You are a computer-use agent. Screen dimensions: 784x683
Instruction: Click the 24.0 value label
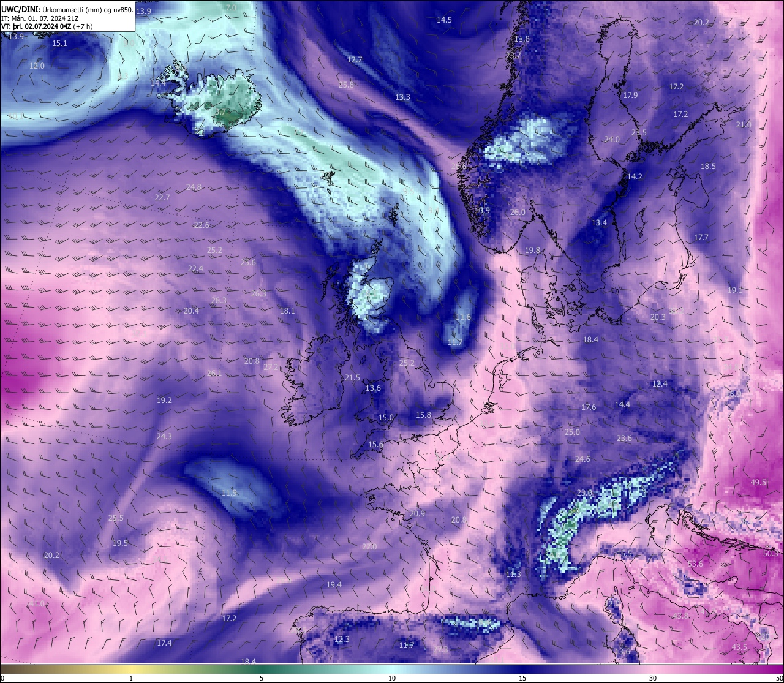612,139
